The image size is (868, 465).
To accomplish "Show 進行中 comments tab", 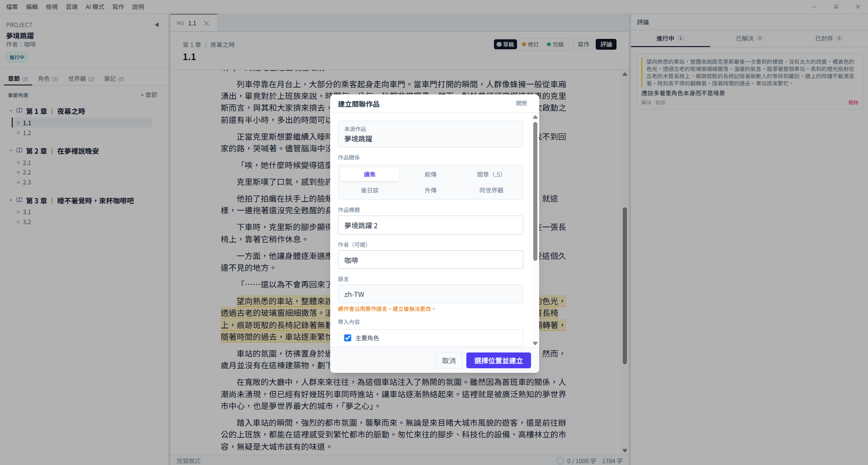I will pos(670,38).
